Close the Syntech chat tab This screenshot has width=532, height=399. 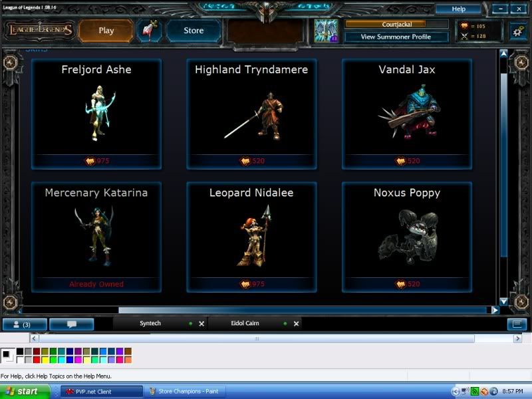pos(201,324)
